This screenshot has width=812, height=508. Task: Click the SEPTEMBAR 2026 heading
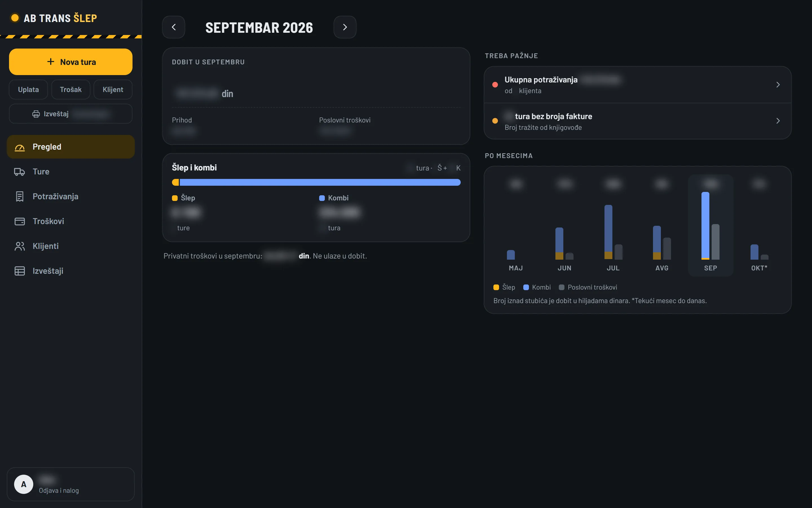point(259,28)
